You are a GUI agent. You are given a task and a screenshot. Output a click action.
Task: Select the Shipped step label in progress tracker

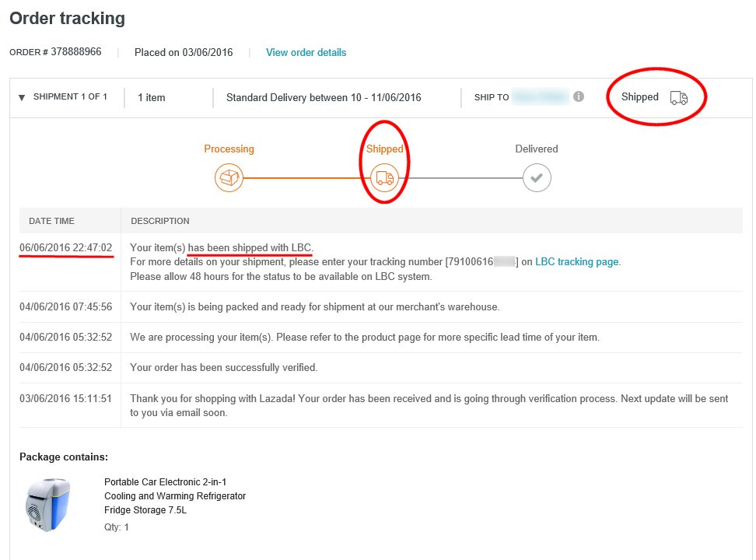(x=384, y=149)
